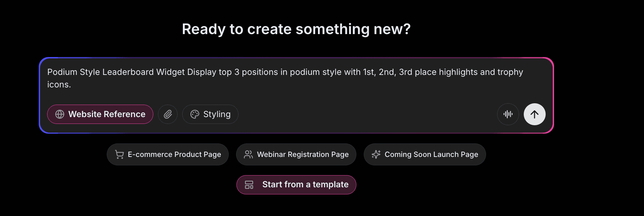Click the paperclip attachment icon
This screenshot has height=216, width=644.
coord(167,114)
